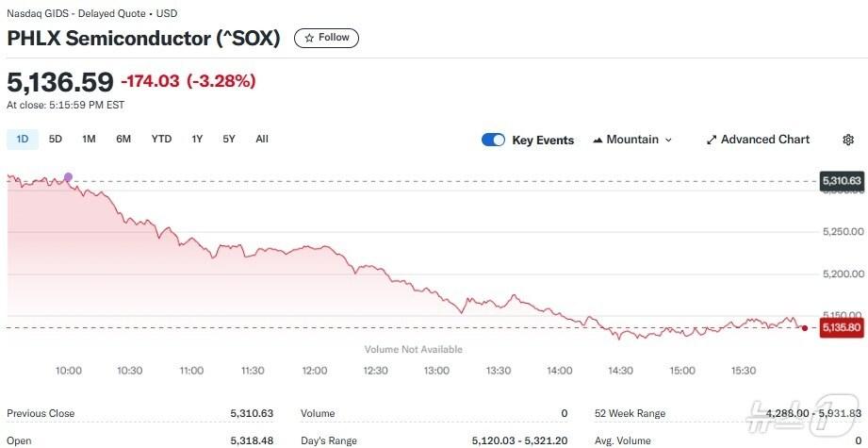The image size is (868, 448).
Task: Select the YTD range tab
Action: pos(161,139)
